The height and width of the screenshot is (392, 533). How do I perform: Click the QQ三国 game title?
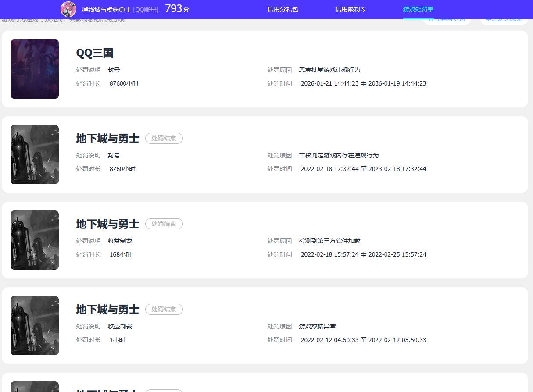[x=95, y=53]
